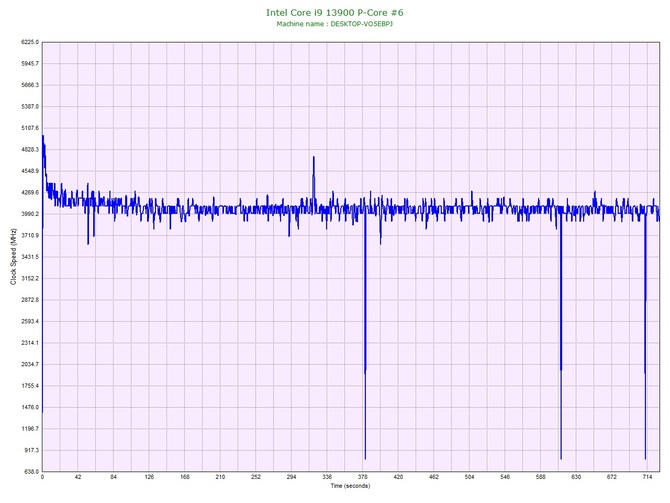Click the "Machine name : DESKTOP-VO5EBPJ" subtitle
The image size is (670, 503).
[x=335, y=24]
